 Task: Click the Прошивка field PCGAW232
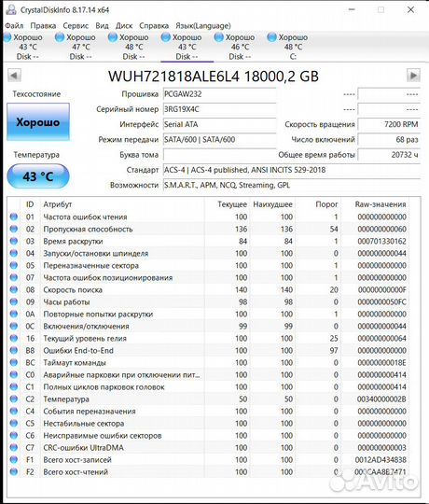(220, 94)
